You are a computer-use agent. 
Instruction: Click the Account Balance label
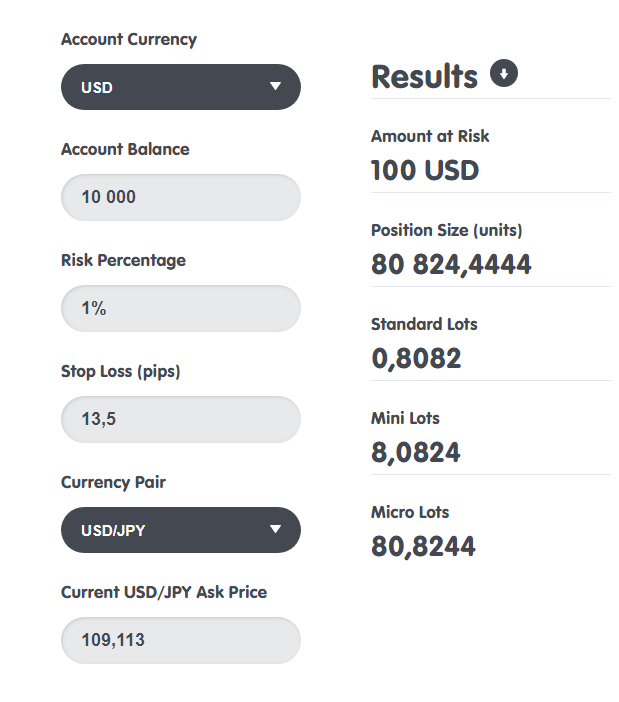click(125, 149)
